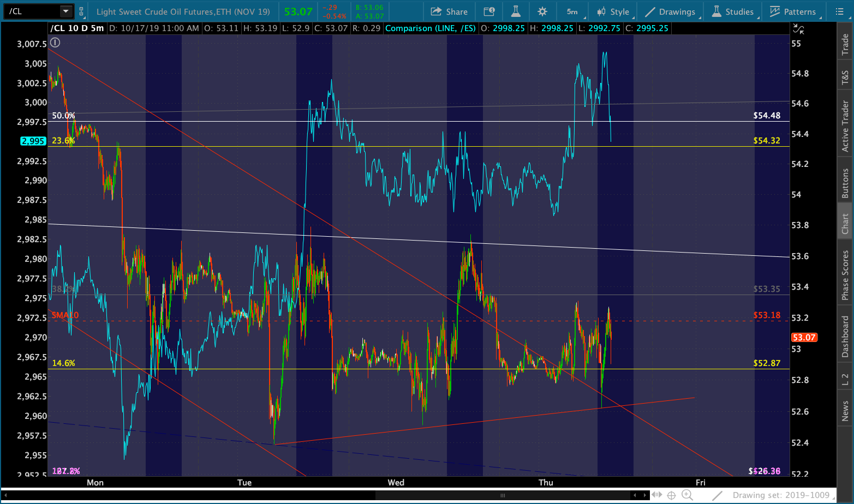Open the flask-shaped Edit Studies icon

tap(516, 11)
